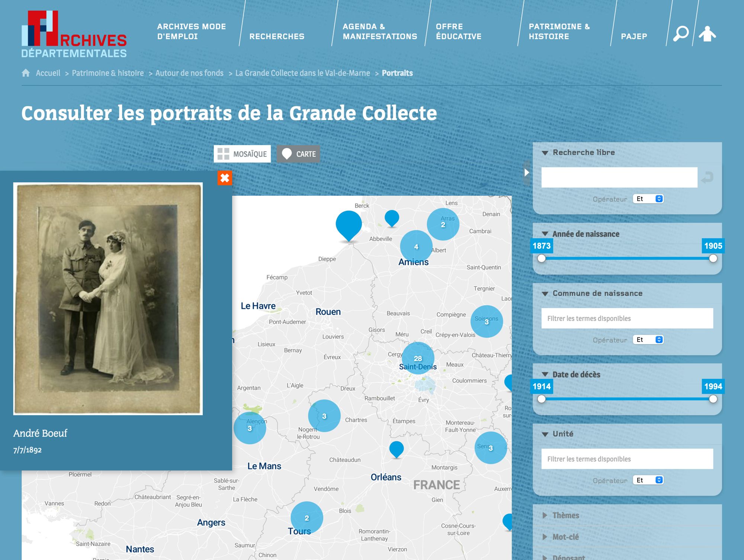Screen dimensions: 744x560
Task: Click the map pin north of Orléans
Action: [x=396, y=448]
